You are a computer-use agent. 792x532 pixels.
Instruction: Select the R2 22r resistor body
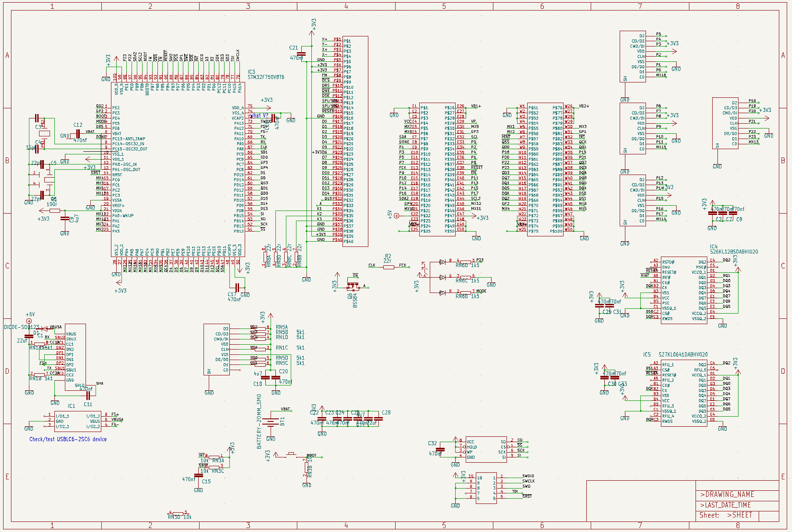[x=389, y=267]
